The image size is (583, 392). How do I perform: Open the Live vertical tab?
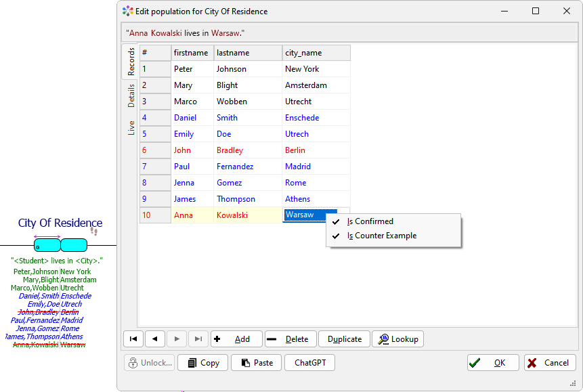tap(131, 127)
